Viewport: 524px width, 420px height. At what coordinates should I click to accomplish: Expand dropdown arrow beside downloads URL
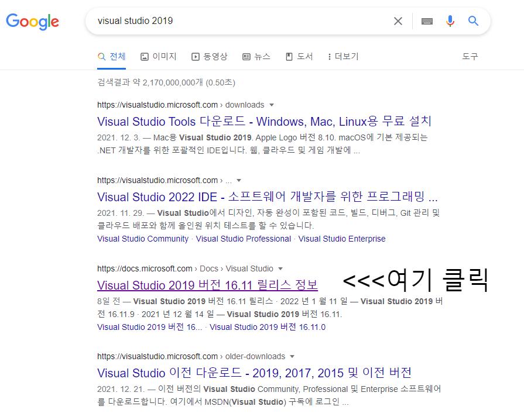pyautogui.click(x=272, y=105)
